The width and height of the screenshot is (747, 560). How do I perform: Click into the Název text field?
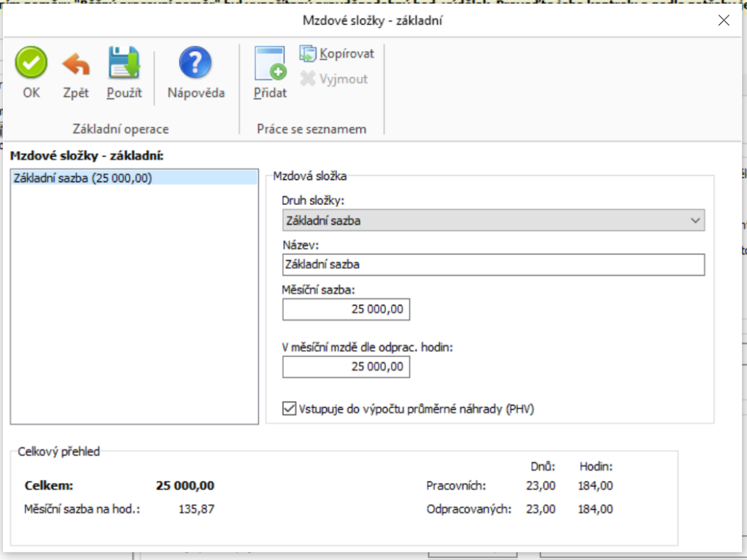pyautogui.click(x=493, y=265)
